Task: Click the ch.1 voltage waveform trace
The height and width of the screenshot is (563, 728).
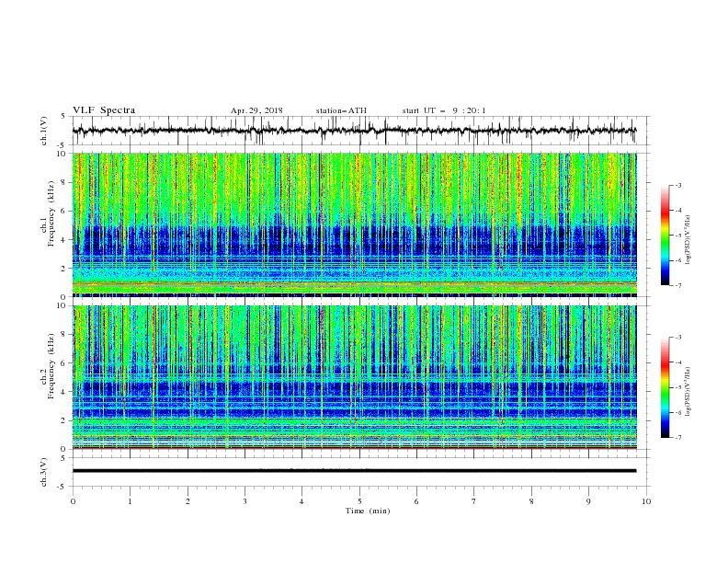Action: [354, 131]
